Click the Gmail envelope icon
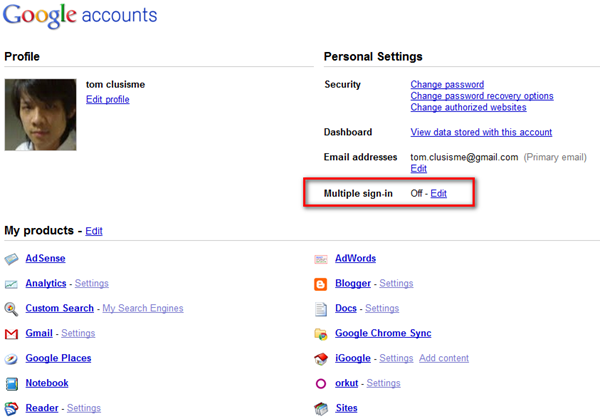This screenshot has width=600, height=419. pos(11,334)
